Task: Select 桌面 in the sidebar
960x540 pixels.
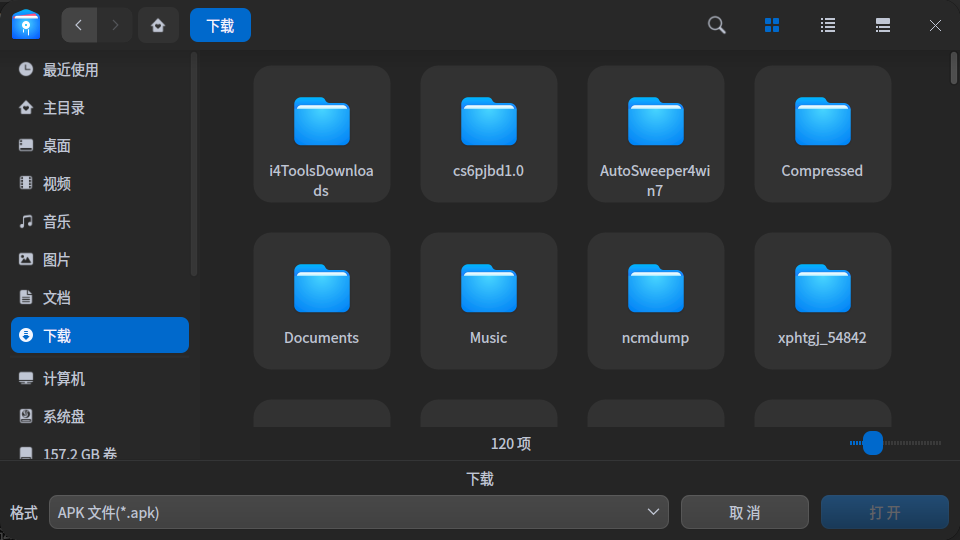Action: click(57, 146)
